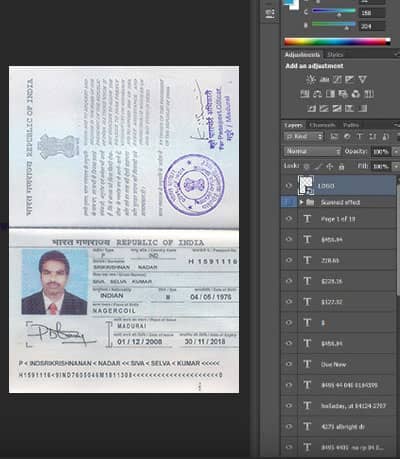Pick a color from the spectrum ramp
The image size is (400, 459).
[x=337, y=42]
